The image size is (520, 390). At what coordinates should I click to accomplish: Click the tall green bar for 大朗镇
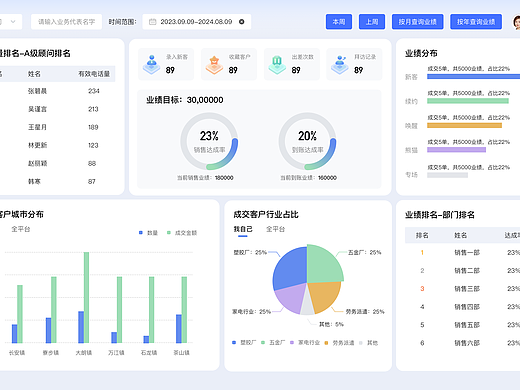click(86, 297)
